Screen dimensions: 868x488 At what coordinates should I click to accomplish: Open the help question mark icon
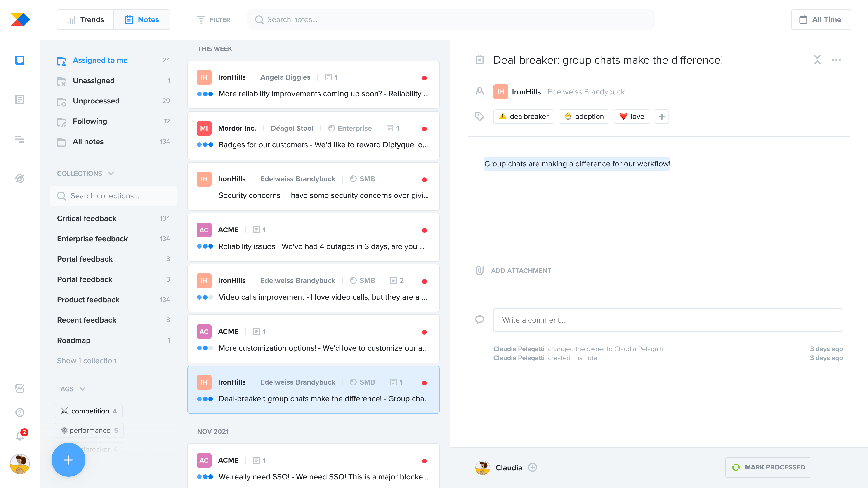pos(20,412)
